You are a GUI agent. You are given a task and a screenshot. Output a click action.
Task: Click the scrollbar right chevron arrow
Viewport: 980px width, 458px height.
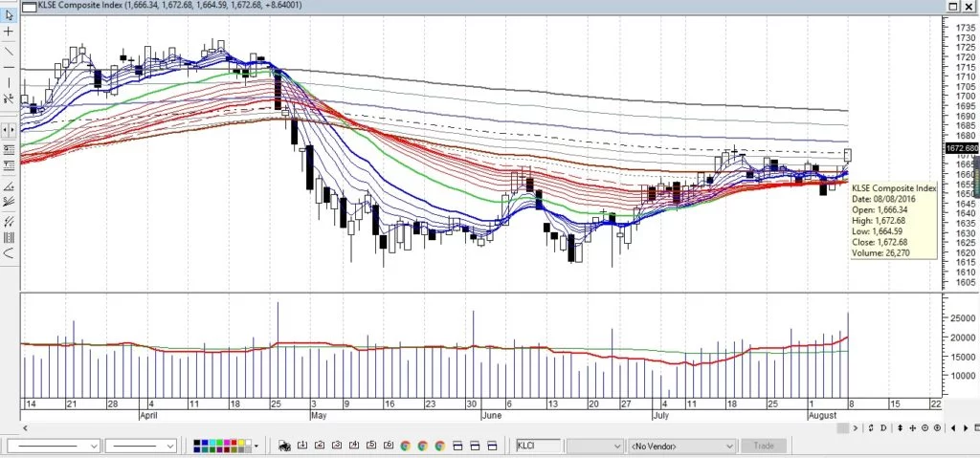(x=855, y=428)
